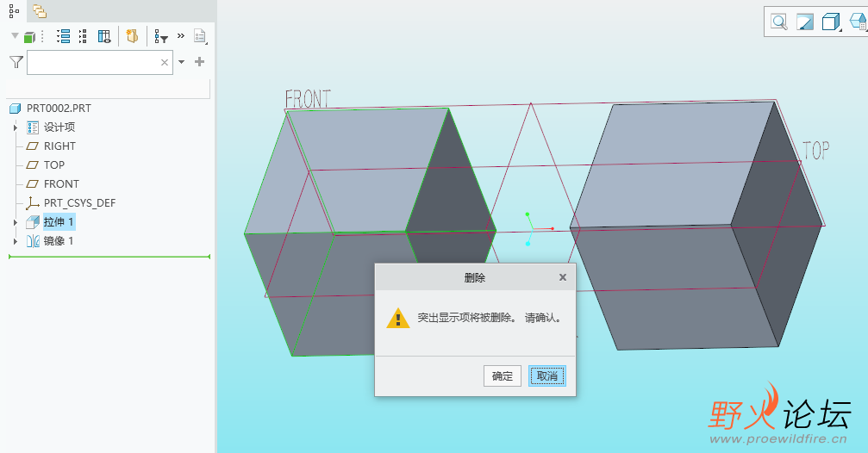This screenshot has height=453, width=868.
Task: Click the mirror feature icon of 镜像 1
Action: pyautogui.click(x=33, y=240)
